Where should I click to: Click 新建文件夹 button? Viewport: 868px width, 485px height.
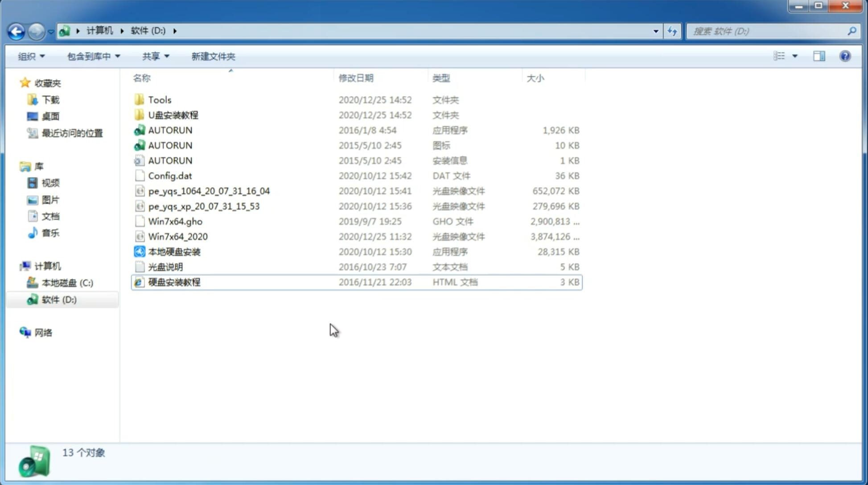(x=214, y=56)
